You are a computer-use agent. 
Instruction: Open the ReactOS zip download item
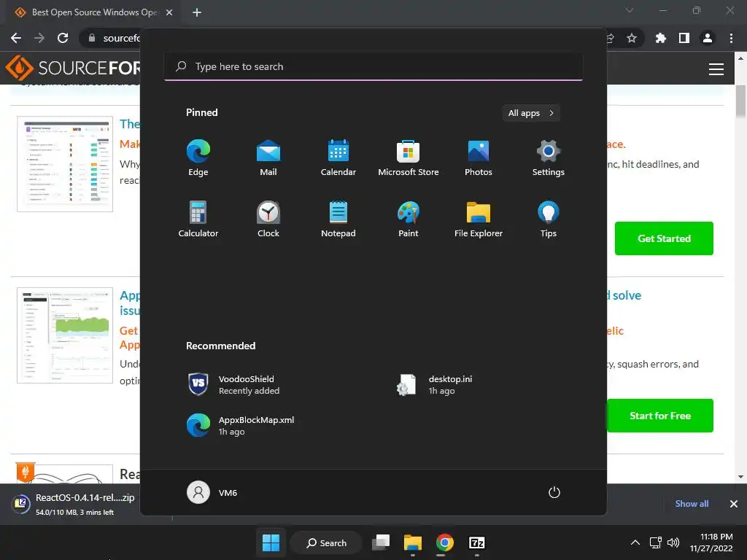(x=74, y=505)
